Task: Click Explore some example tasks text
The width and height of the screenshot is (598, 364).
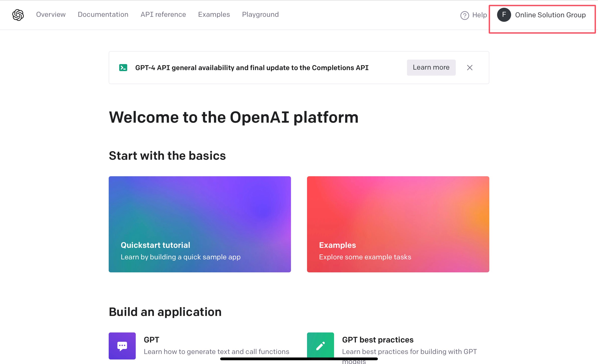Action: pyautogui.click(x=365, y=257)
